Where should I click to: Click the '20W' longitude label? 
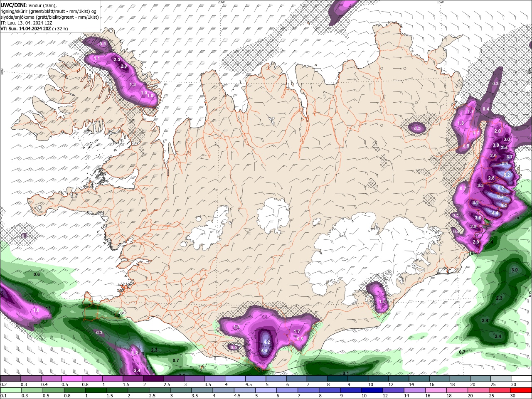pos(221,2)
